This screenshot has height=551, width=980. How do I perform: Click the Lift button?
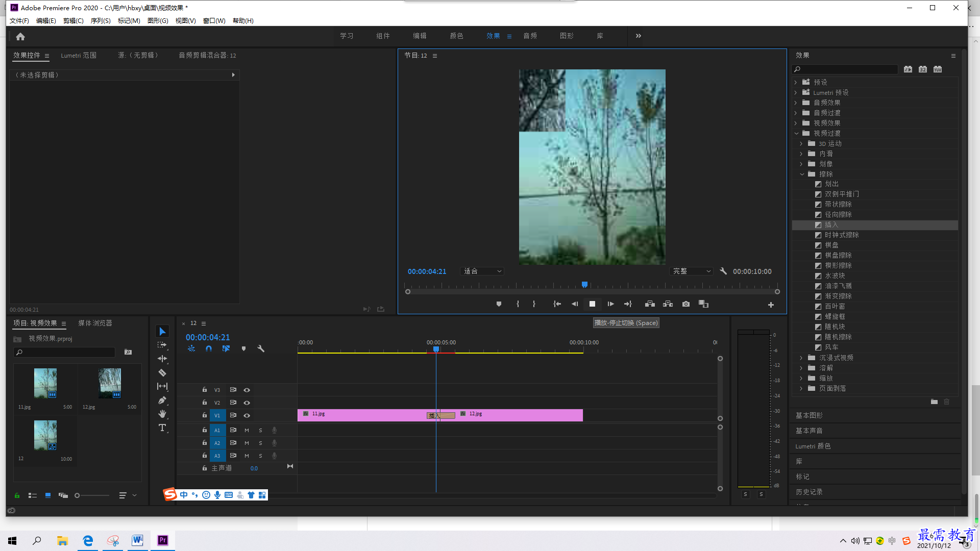650,304
